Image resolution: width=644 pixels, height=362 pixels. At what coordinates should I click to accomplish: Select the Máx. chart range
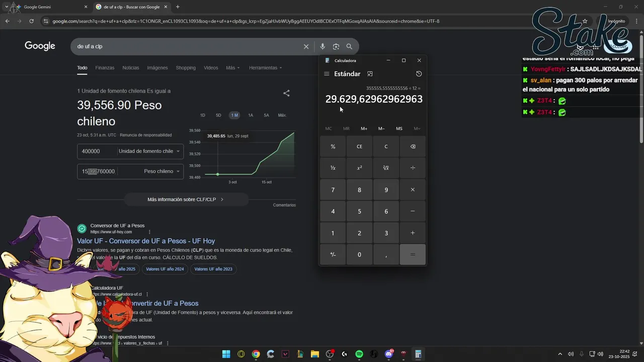click(282, 115)
